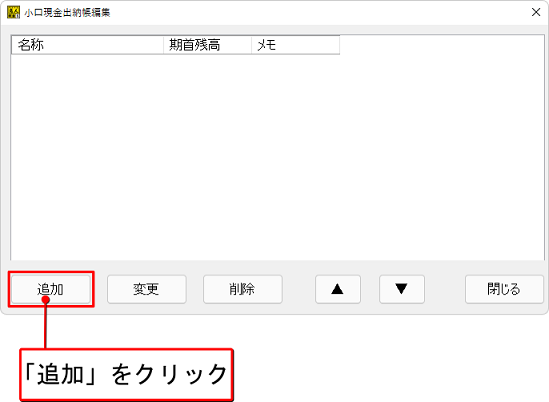Close dialog using 閉じる button
The height and width of the screenshot is (402, 549).
tap(504, 289)
